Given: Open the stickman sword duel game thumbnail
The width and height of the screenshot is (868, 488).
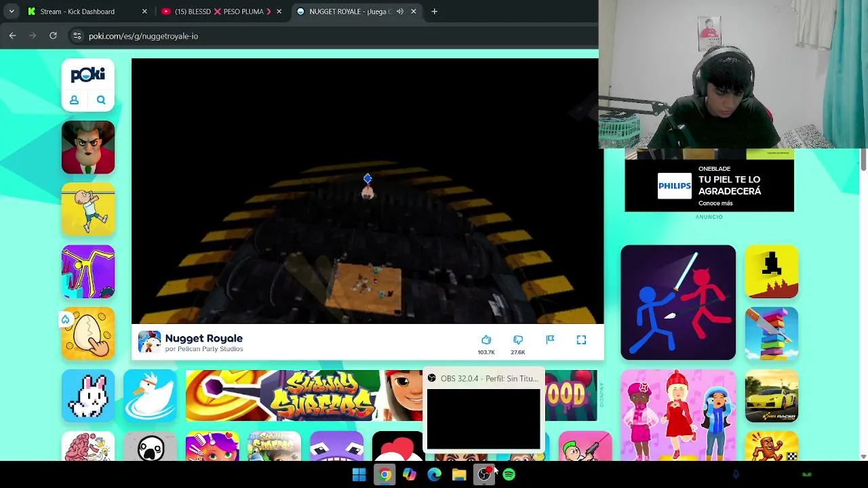Looking at the screenshot, I should [x=678, y=302].
